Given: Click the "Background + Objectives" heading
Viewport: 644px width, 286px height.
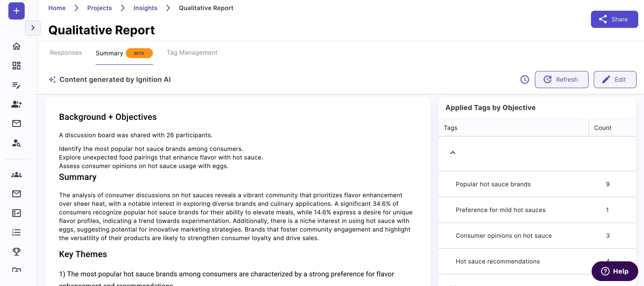Looking at the screenshot, I should coord(108,117).
